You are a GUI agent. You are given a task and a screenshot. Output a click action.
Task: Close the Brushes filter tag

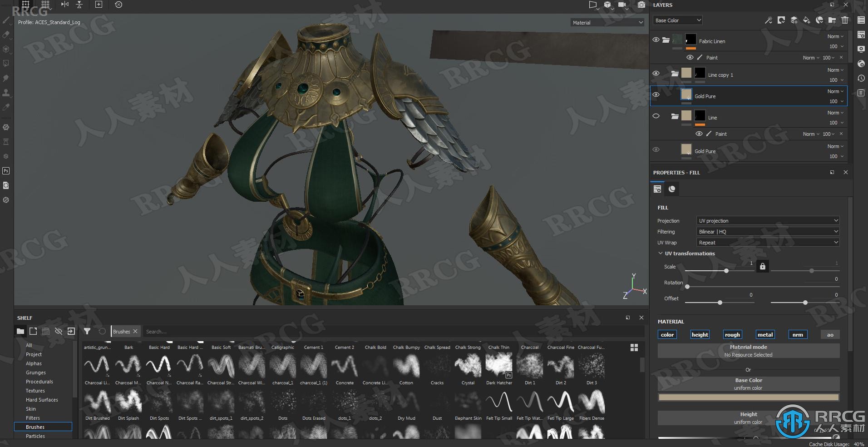tap(135, 331)
